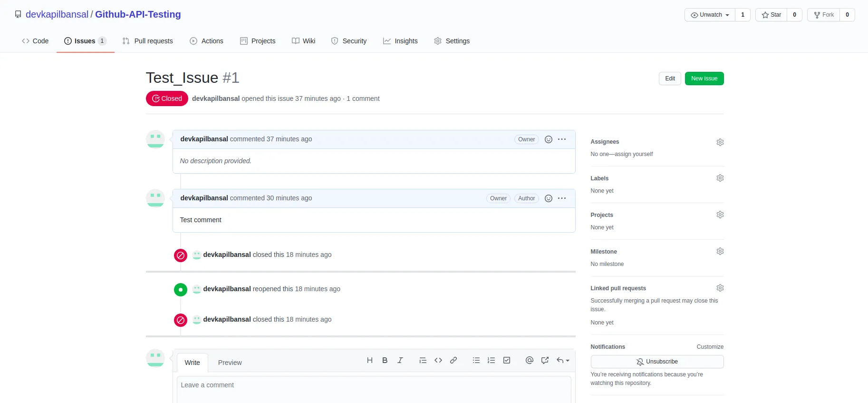
Task: Open the Pull requests tab
Action: tap(147, 41)
